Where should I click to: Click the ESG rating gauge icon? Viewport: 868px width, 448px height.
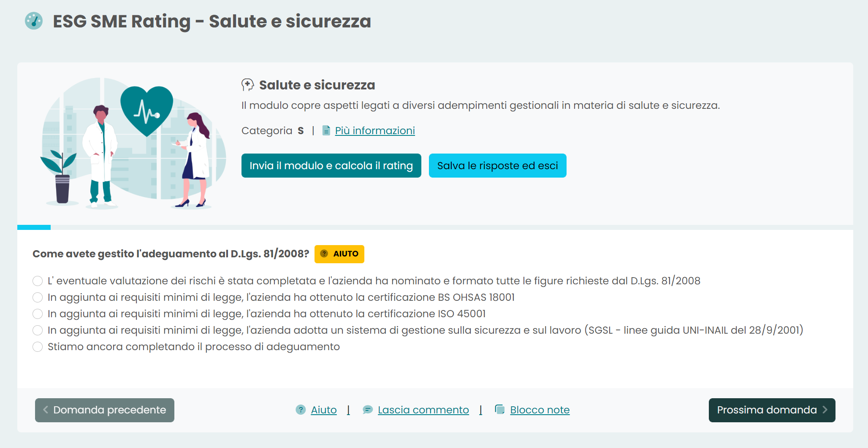pyautogui.click(x=34, y=21)
